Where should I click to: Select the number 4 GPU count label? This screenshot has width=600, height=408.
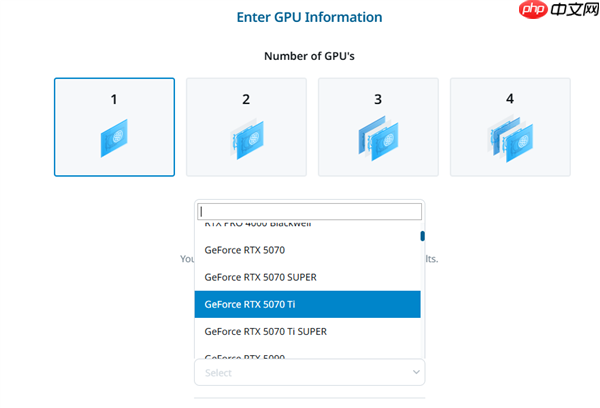(x=510, y=99)
